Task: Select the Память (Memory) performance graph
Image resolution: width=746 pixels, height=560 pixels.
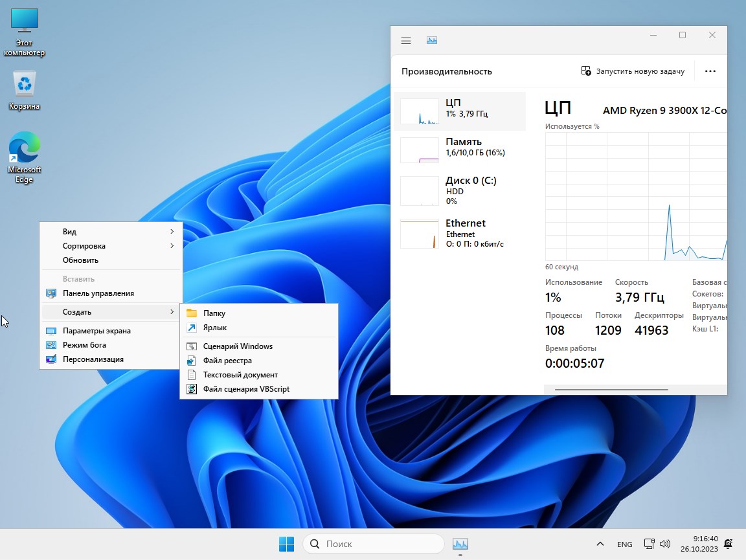Action: click(460, 148)
